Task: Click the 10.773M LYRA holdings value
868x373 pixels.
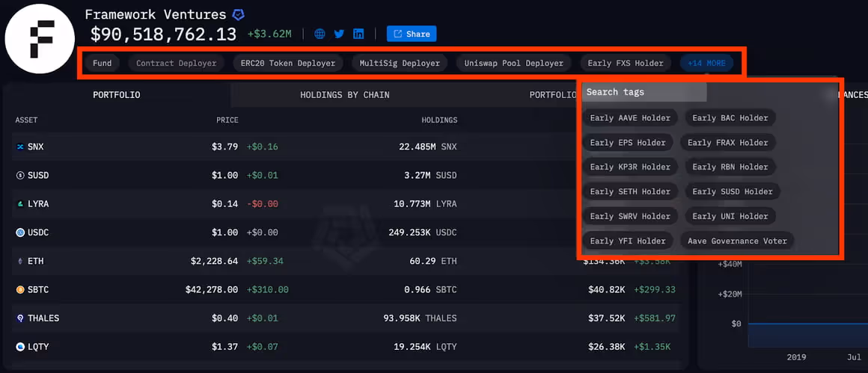Action: (425, 204)
